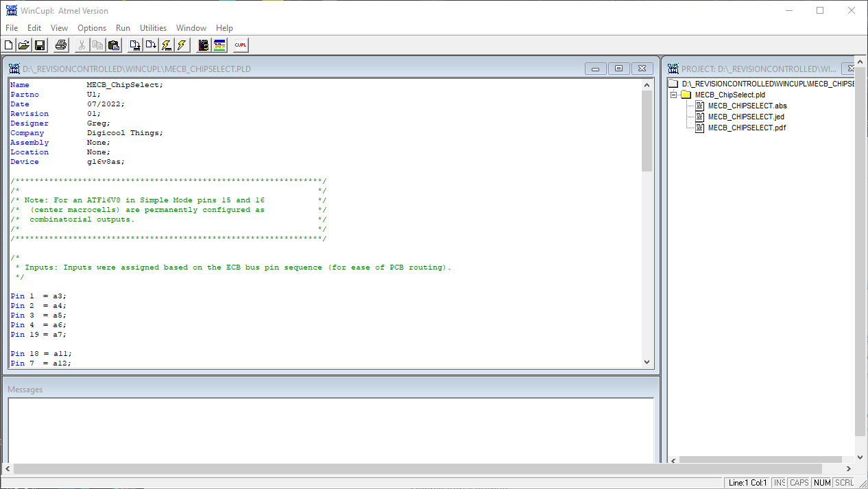Create a new file with the New icon
This screenshot has width=868, height=489.
click(8, 45)
